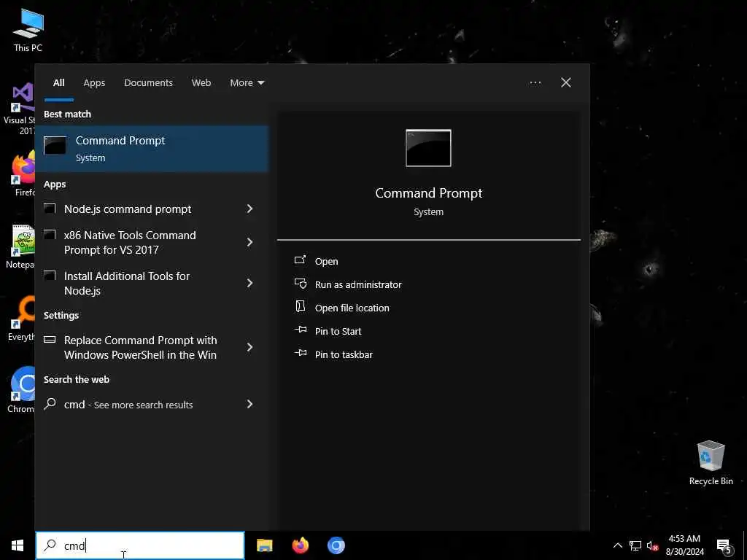The image size is (747, 560).
Task: Expand cmd web search chevron
Action: tap(249, 404)
